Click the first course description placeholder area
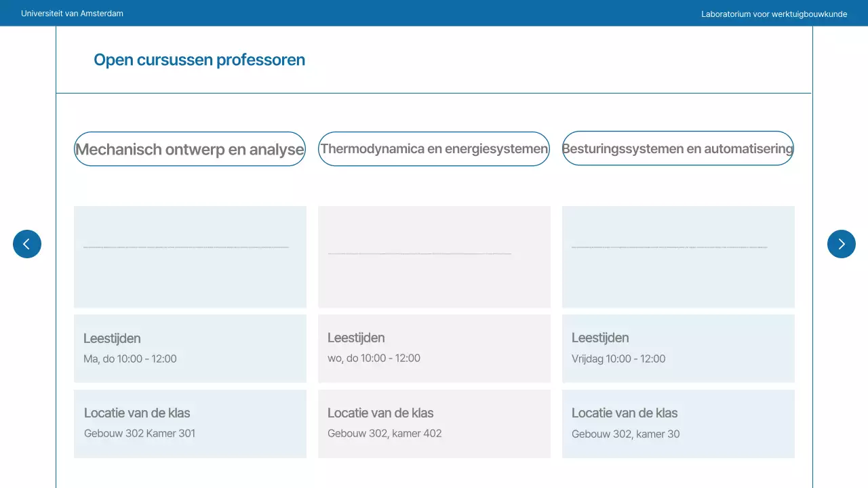Image resolution: width=868 pixels, height=488 pixels. [x=190, y=256]
